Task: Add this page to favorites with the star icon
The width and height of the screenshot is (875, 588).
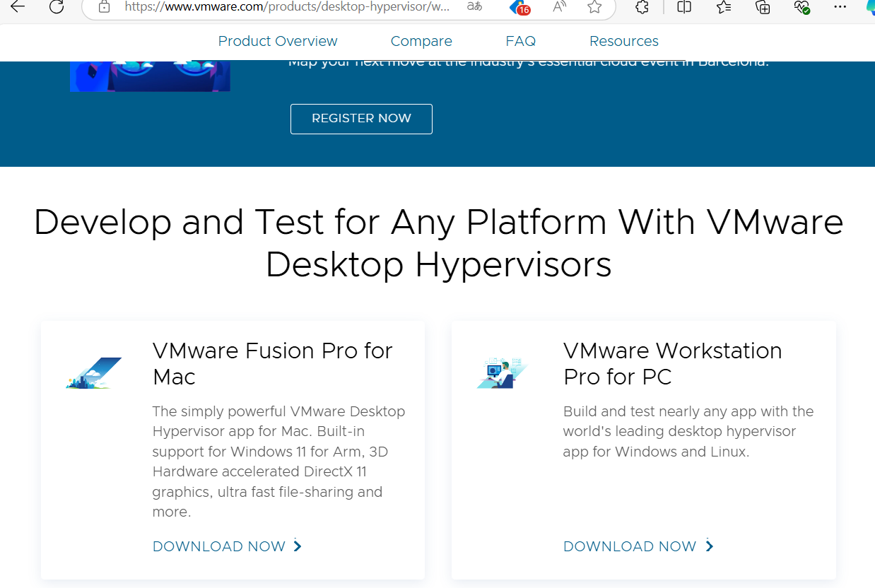Action: coord(594,7)
